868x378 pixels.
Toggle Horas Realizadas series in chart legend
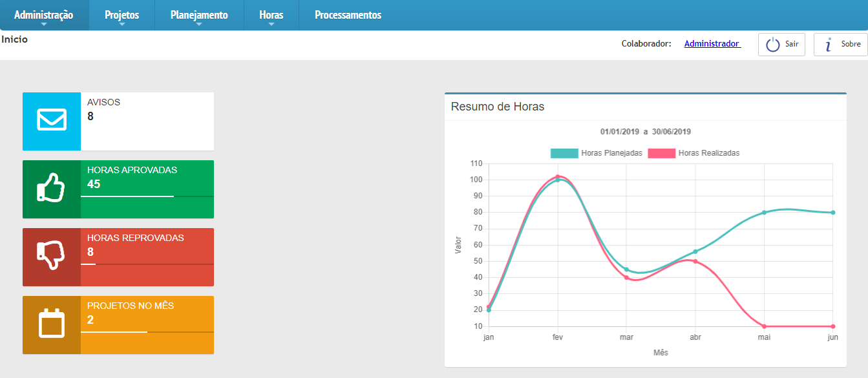tap(693, 153)
